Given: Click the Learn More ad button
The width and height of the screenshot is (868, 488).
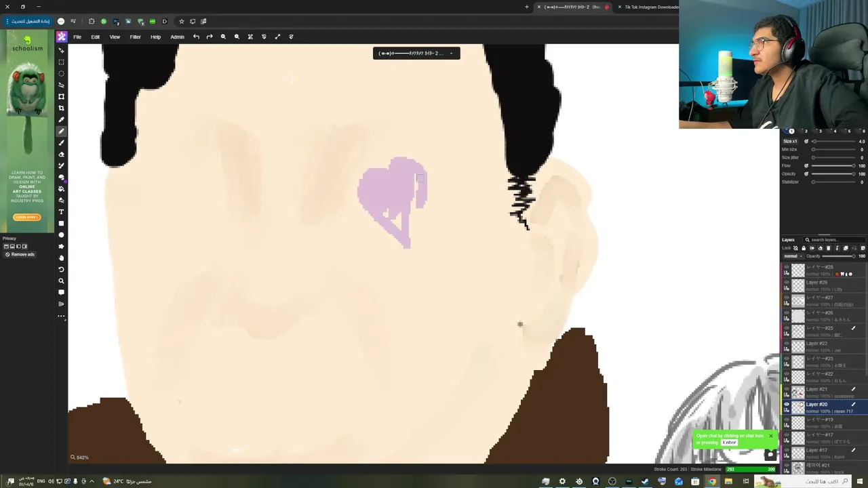Looking at the screenshot, I should pyautogui.click(x=27, y=217).
